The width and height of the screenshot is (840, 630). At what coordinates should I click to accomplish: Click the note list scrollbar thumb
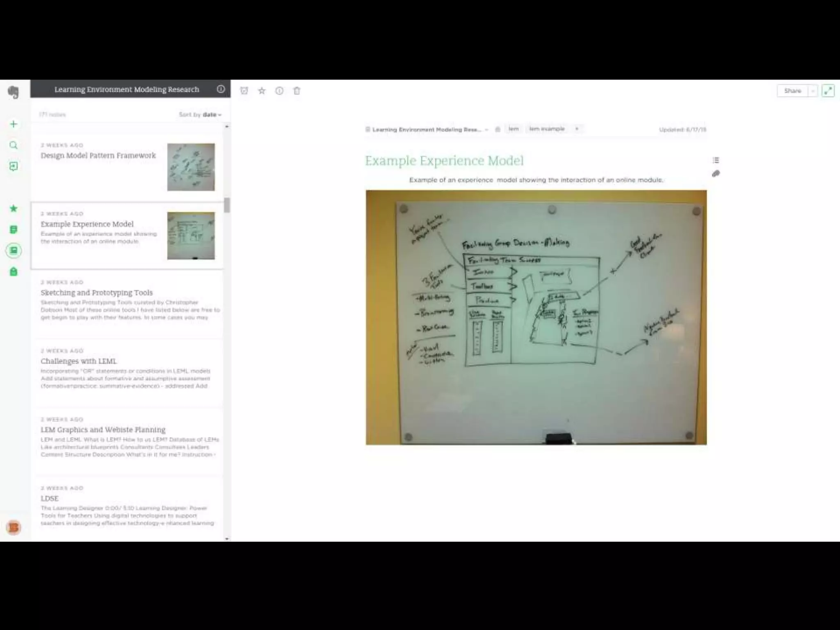[x=227, y=205]
